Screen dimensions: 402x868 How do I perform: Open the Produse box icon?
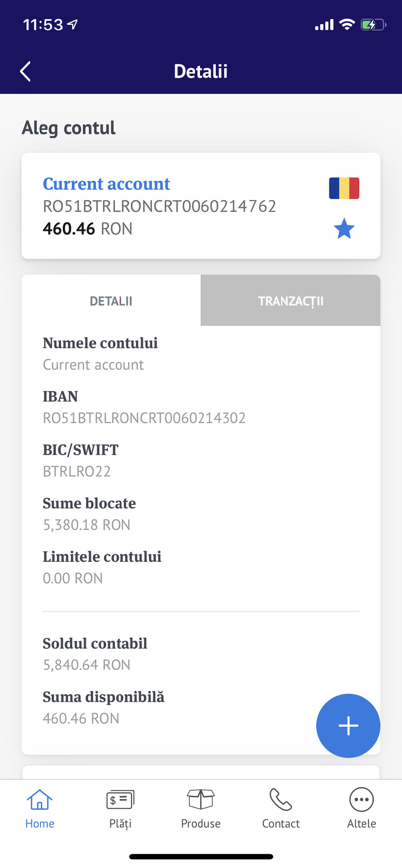(201, 800)
